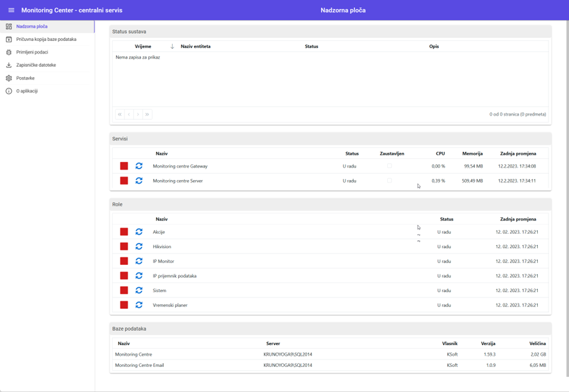Open O aplikaciji info page

(x=27, y=91)
